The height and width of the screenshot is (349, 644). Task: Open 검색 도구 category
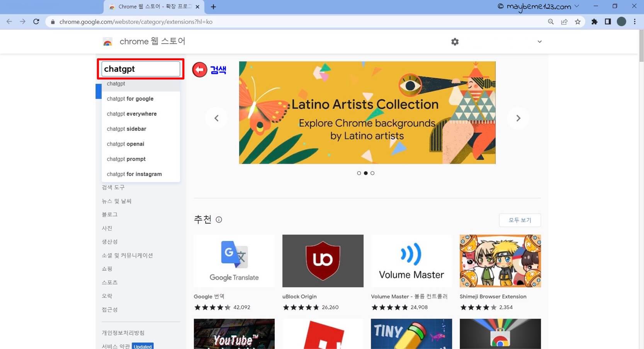tap(113, 187)
